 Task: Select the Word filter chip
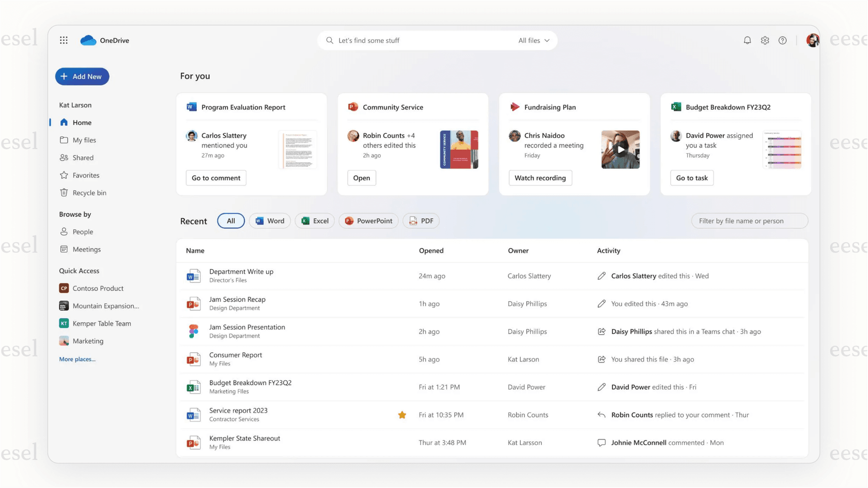pyautogui.click(x=269, y=221)
